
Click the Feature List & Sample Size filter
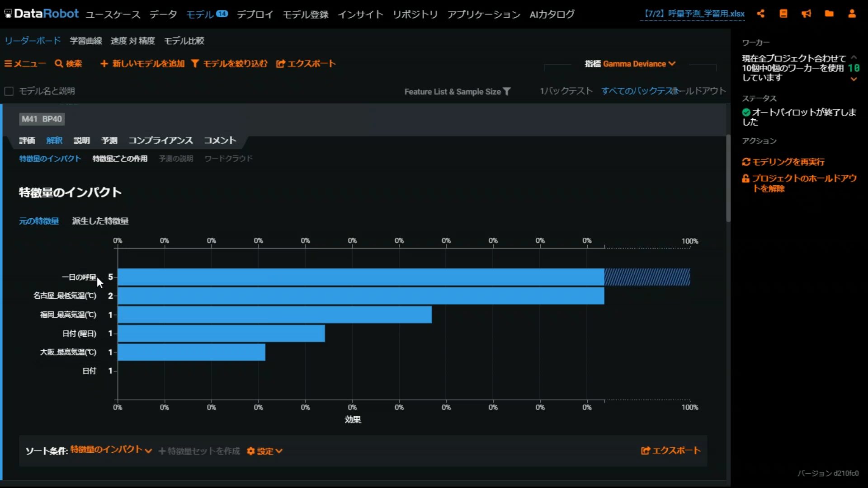point(457,92)
